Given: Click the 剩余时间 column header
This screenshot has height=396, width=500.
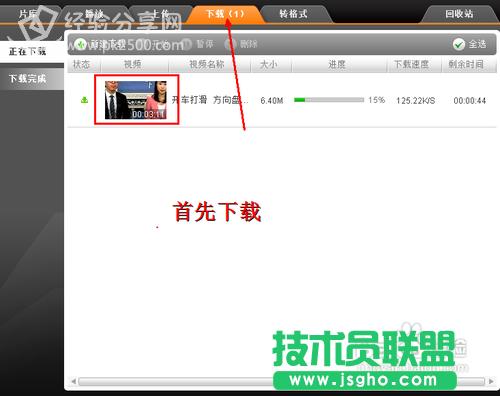Looking at the screenshot, I should pyautogui.click(x=466, y=64).
